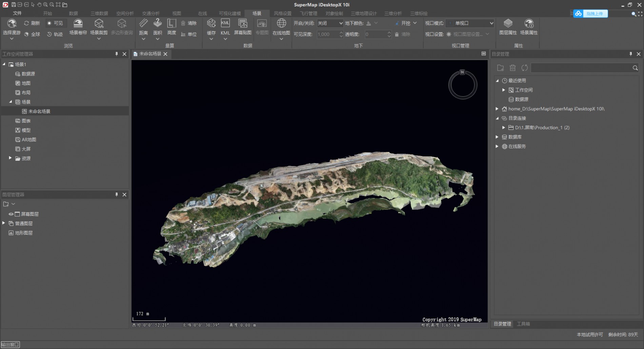Click the full extent icon in the title bar
Viewport: 644px width, 349px height.
tap(58, 5)
